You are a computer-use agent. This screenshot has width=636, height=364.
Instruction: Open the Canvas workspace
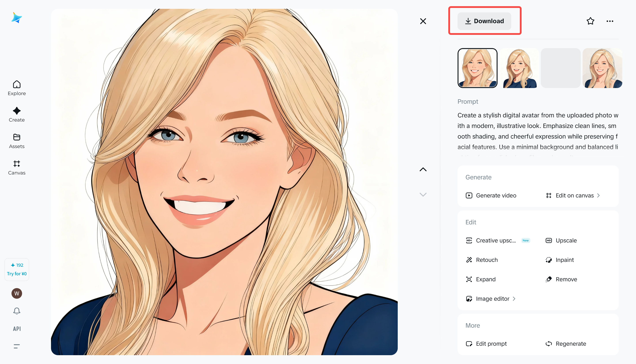pyautogui.click(x=17, y=167)
